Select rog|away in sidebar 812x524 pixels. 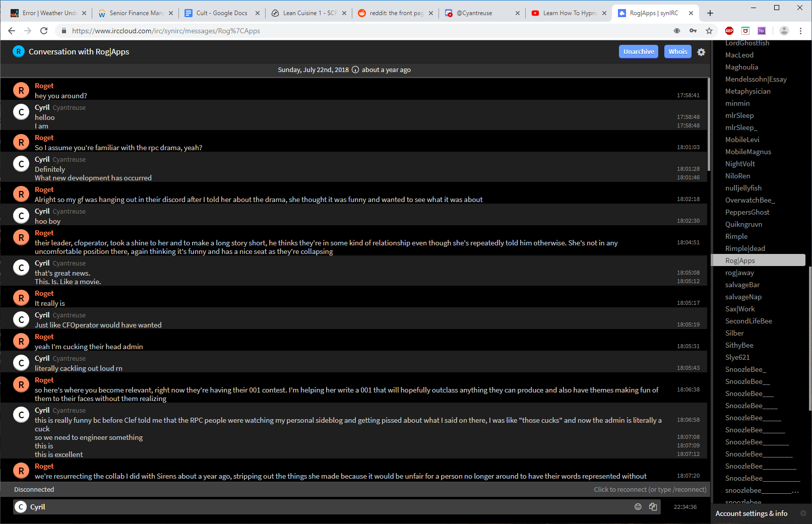[x=739, y=273]
